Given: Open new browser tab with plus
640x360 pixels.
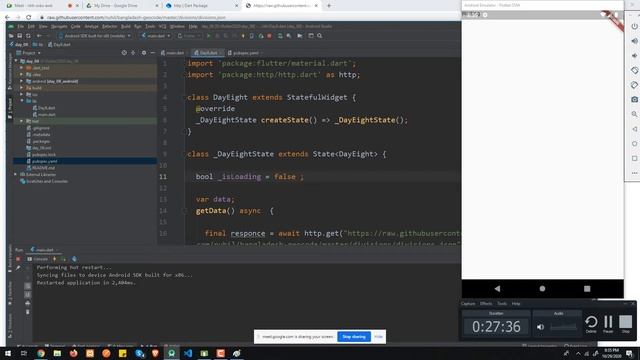Looking at the screenshot, I should click(x=329, y=6).
